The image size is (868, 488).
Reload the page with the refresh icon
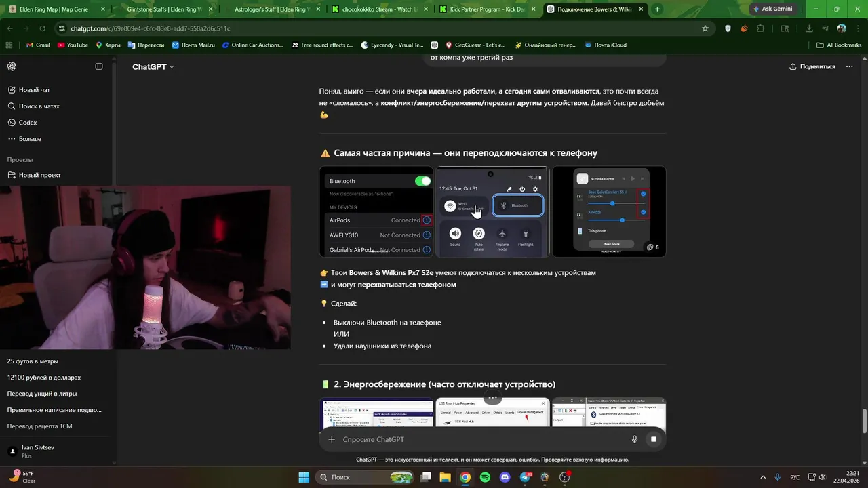tap(43, 28)
